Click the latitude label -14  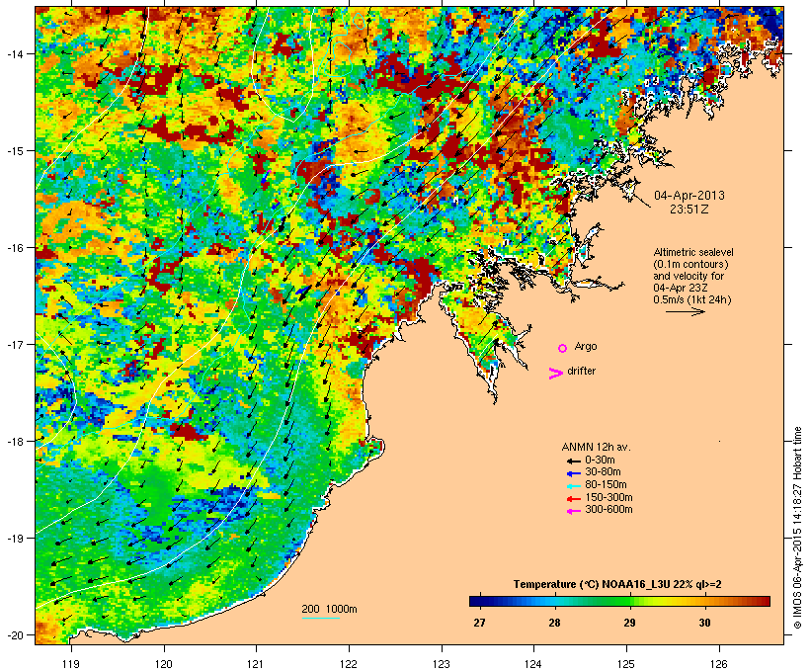coord(14,53)
